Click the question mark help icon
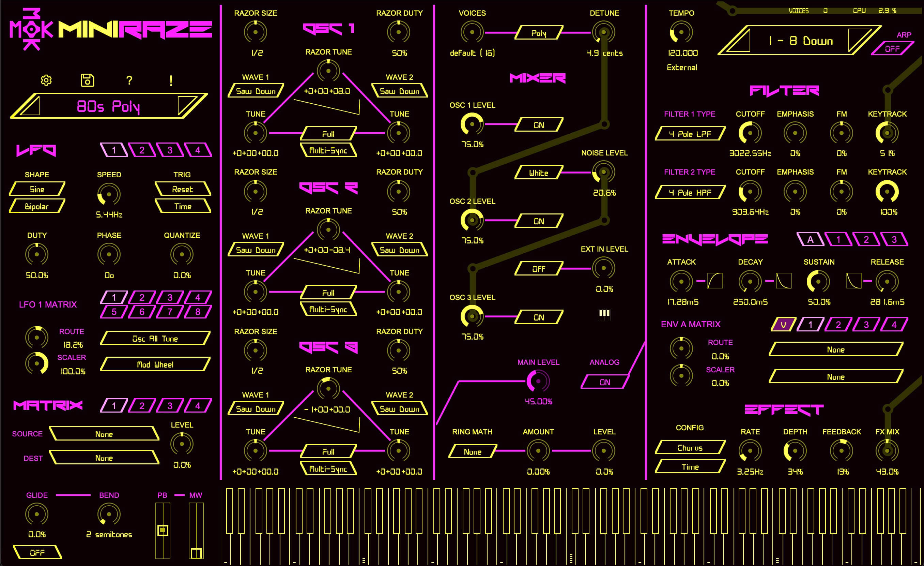This screenshot has height=566, width=924. coord(129,80)
